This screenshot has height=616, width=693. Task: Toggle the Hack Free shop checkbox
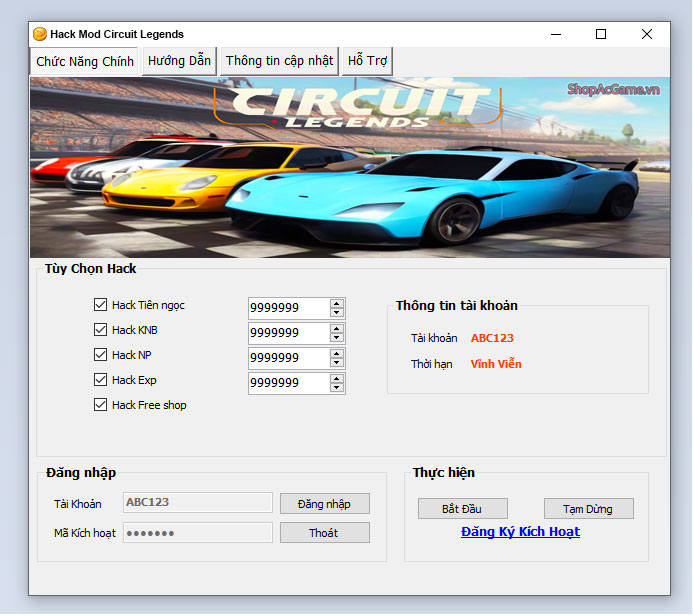coord(100,404)
